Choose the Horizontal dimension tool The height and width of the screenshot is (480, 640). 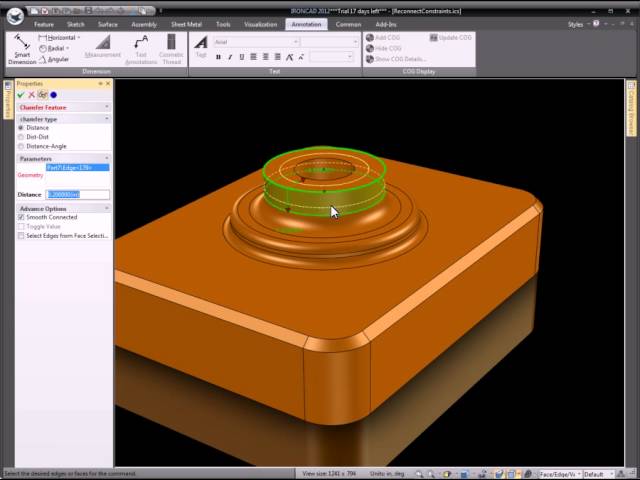click(x=57, y=38)
